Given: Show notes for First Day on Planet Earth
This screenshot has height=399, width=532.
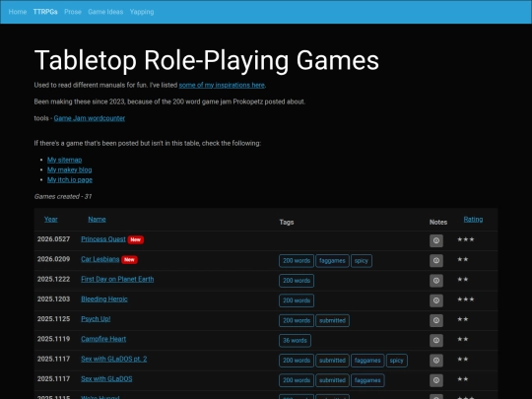Looking at the screenshot, I should tap(436, 281).
